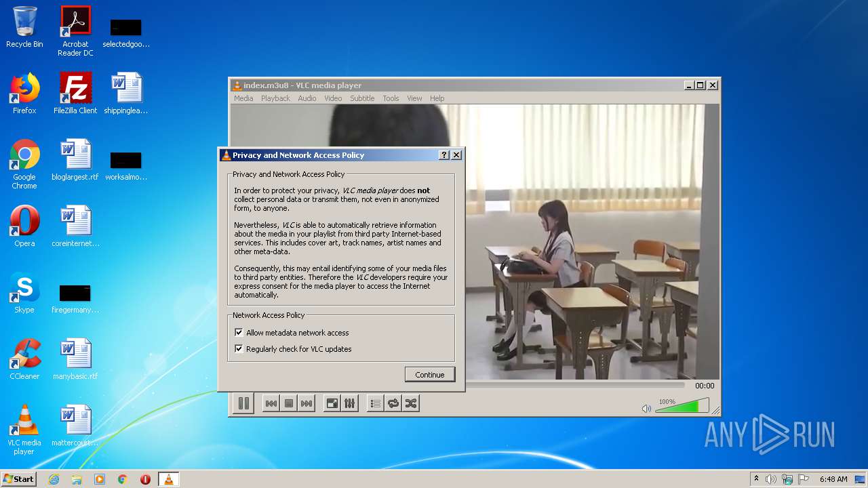Toggle fullscreen video in VLC

(x=332, y=403)
